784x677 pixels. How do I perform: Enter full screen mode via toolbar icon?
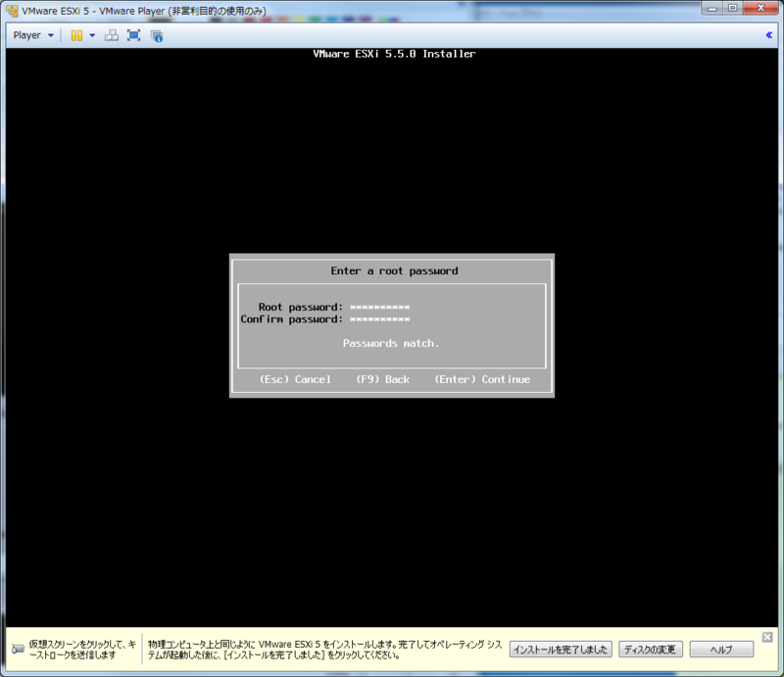(x=134, y=35)
